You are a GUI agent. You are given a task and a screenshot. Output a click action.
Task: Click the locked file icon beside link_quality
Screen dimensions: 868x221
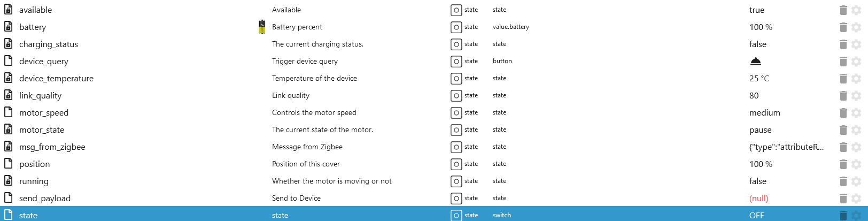[9, 95]
